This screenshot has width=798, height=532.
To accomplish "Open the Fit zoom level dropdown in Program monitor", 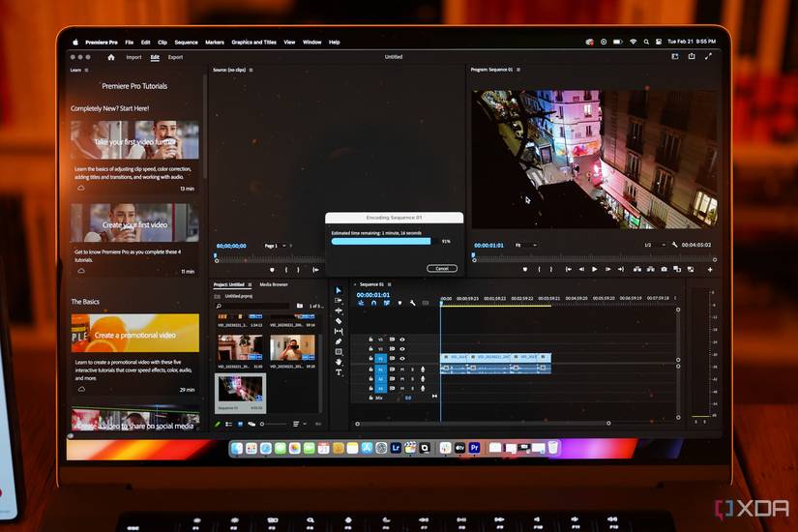I will point(526,245).
